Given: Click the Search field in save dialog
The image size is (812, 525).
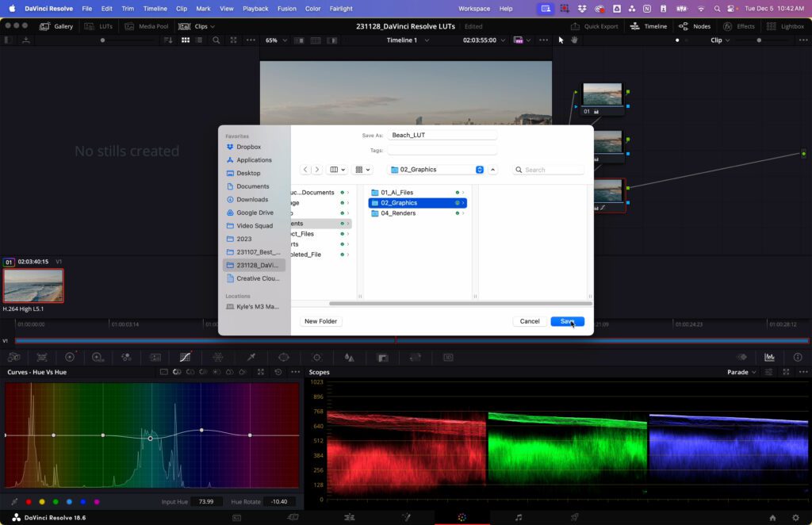Looking at the screenshot, I should point(549,170).
